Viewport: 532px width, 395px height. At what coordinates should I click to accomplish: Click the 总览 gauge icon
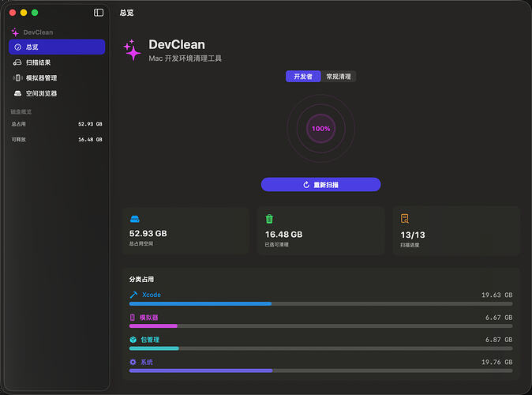coord(17,47)
